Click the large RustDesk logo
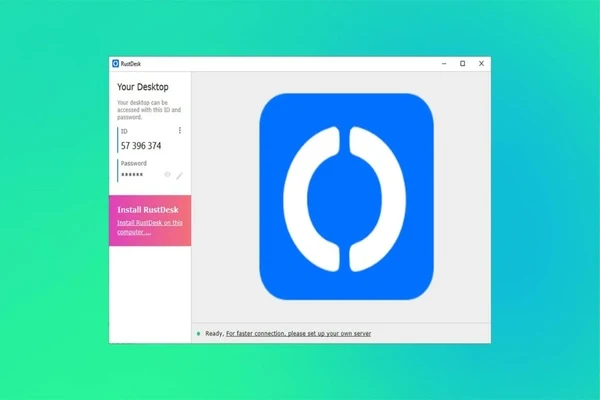Viewport: 600px width, 400px height. (346, 196)
